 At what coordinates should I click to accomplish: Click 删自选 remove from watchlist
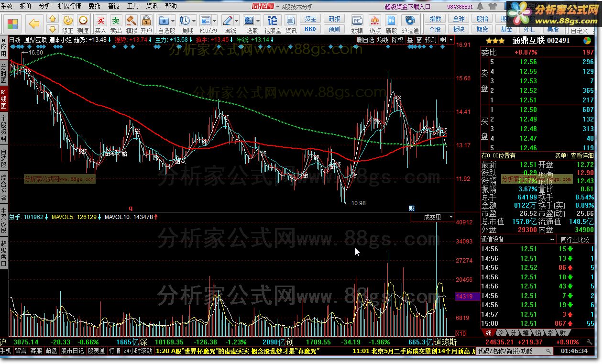(x=365, y=40)
